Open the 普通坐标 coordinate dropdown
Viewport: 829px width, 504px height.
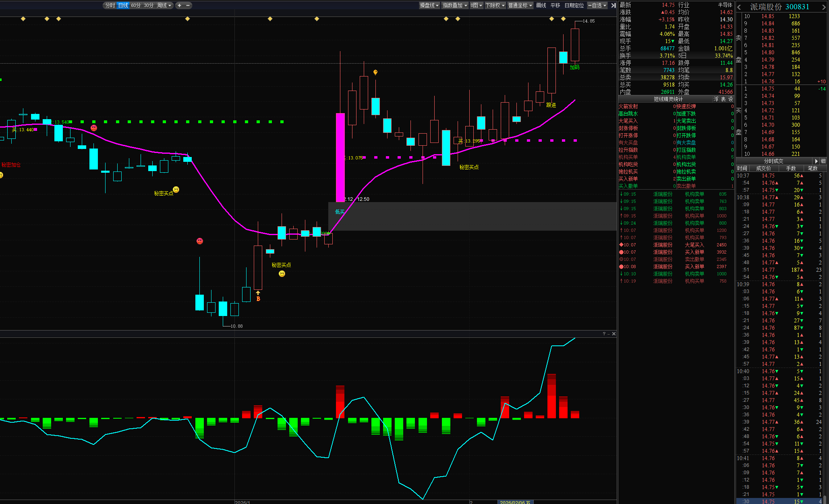point(520,5)
